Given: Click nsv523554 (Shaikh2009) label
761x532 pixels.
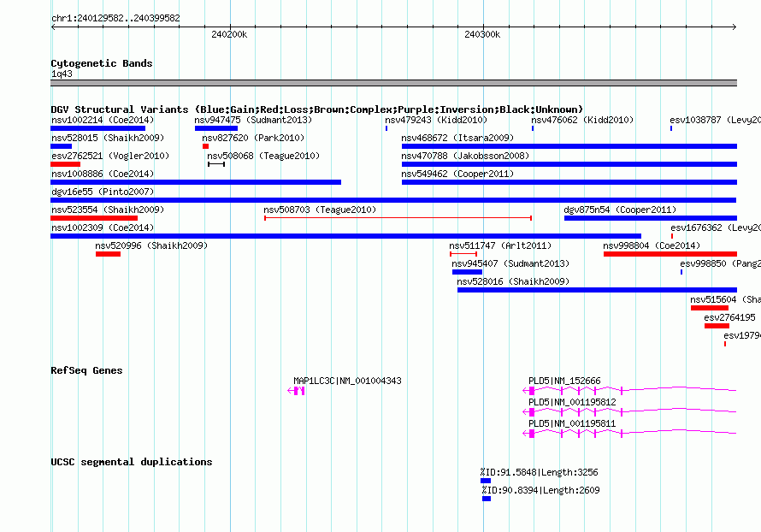Looking at the screenshot, I should [108, 210].
